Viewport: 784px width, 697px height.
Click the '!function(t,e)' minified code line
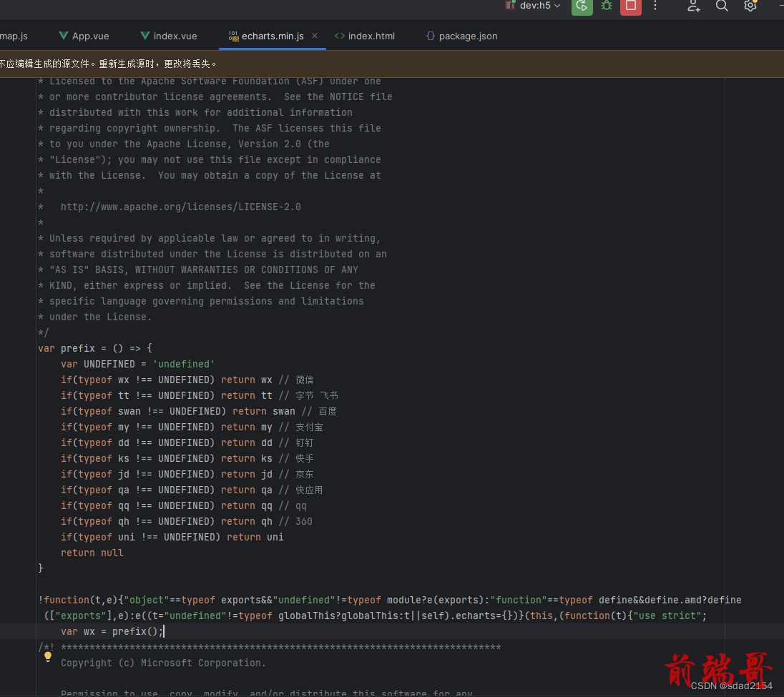coord(390,600)
